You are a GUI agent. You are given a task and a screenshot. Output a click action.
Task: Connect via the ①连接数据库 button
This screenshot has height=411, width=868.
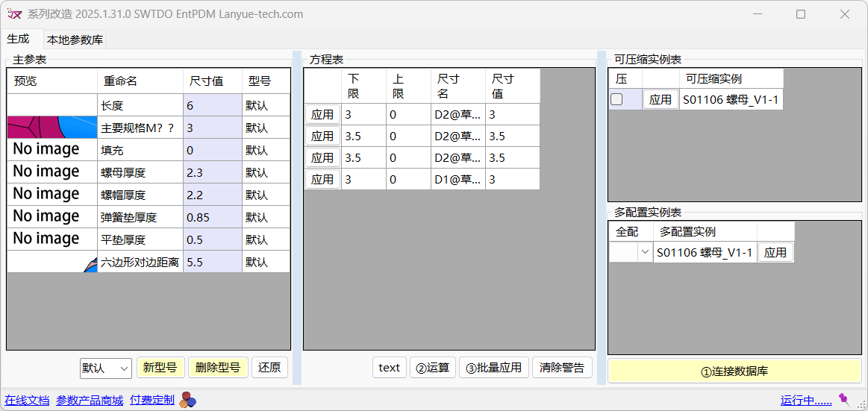[734, 371]
